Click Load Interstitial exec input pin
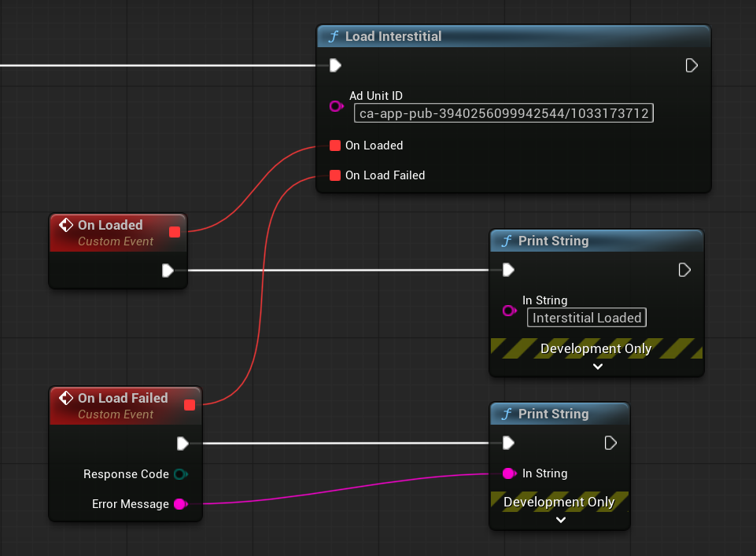 (336, 65)
